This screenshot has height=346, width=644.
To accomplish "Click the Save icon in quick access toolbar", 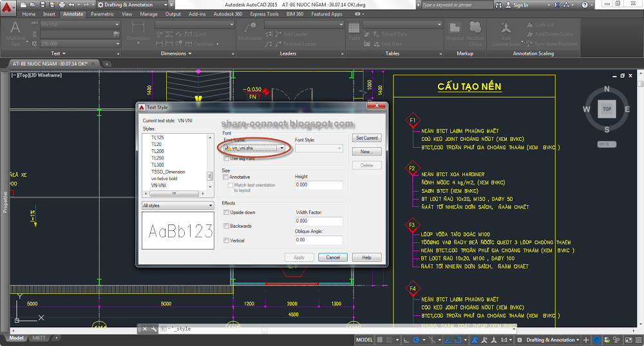I will [x=43, y=5].
